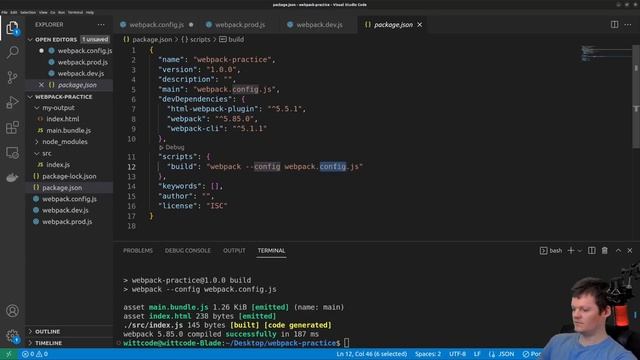Collapse the WEBPACK-PRACTICE folder section
640x360 pixels.
[x=30, y=97]
